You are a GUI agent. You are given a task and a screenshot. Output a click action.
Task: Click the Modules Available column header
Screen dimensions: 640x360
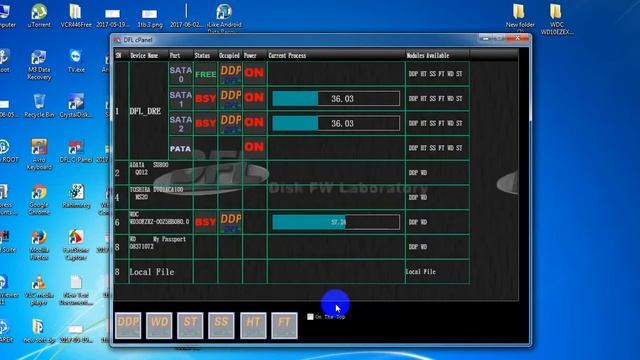point(428,56)
